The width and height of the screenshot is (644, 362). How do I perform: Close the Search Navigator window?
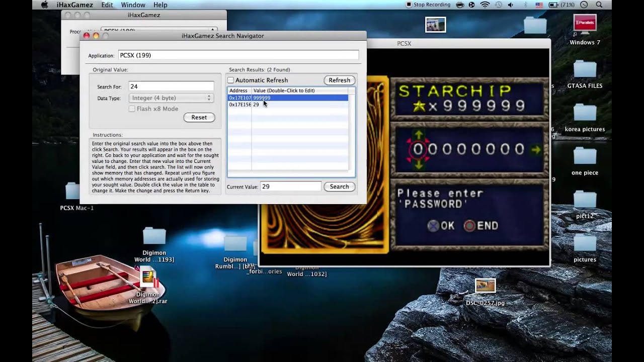tap(87, 36)
